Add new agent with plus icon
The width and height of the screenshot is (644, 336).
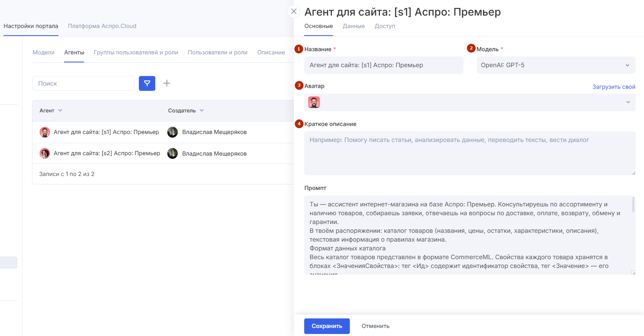[167, 83]
